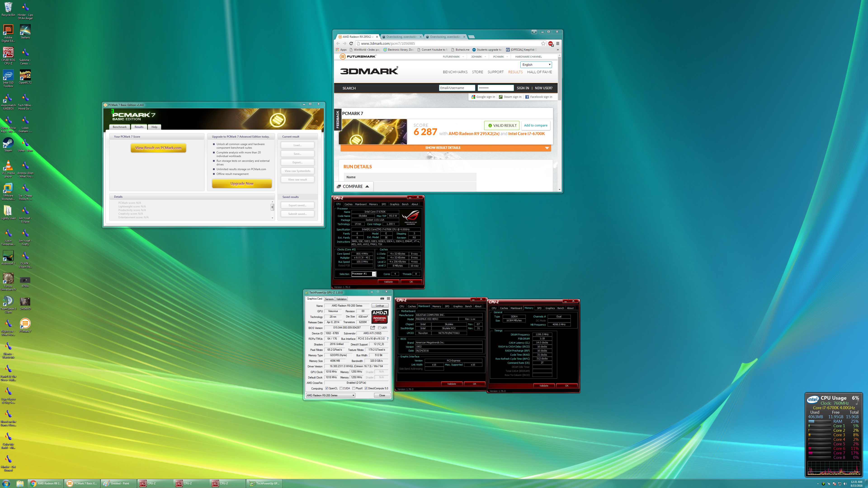This screenshot has width=868, height=488.
Task: Show hidden system tray icons arrow
Action: point(818,484)
